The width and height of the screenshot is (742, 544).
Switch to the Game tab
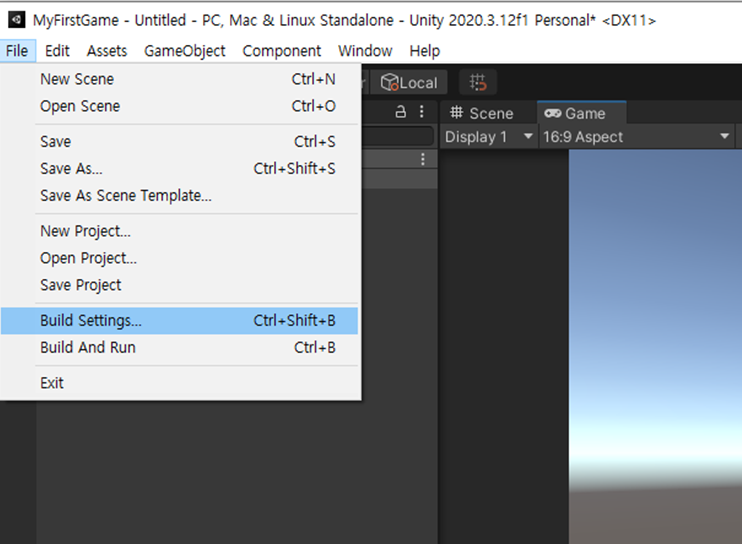(x=582, y=113)
